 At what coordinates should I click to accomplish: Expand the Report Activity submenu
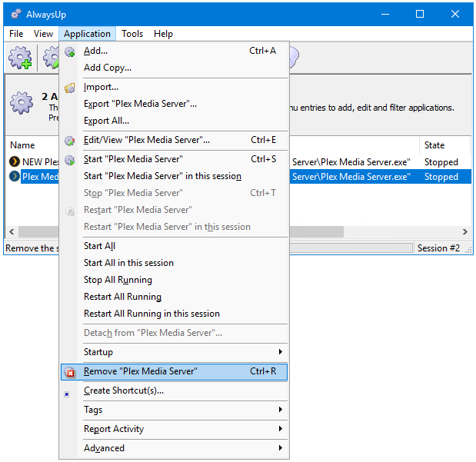pos(174,429)
